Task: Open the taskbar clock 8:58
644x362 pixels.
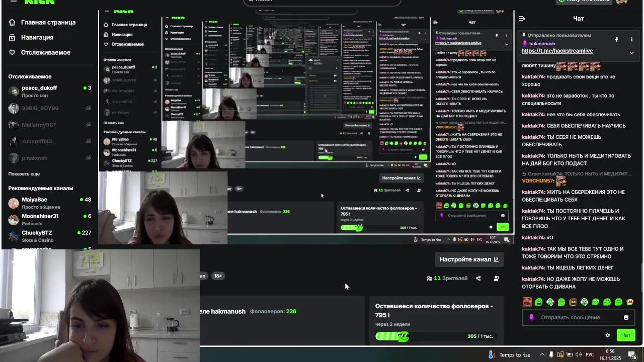Action: click(610, 354)
